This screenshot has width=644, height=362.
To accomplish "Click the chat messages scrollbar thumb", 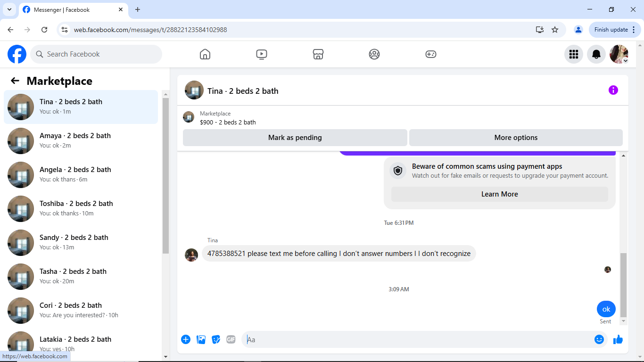I will tap(624, 285).
